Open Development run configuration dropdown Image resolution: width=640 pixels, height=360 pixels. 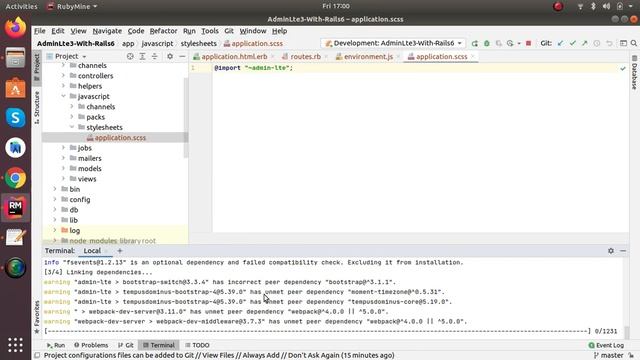393,43
